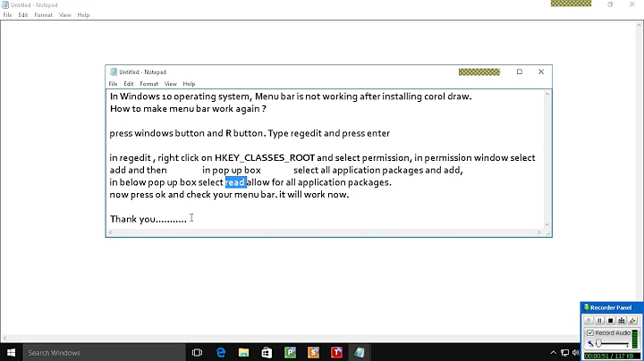644x361 pixels.
Task: Click the outer window horizontal scrollbar left arrow
Action: pyautogui.click(x=4, y=339)
